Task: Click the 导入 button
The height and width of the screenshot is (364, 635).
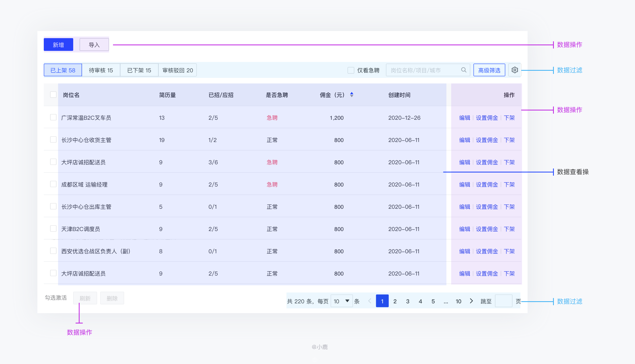Action: click(x=94, y=45)
